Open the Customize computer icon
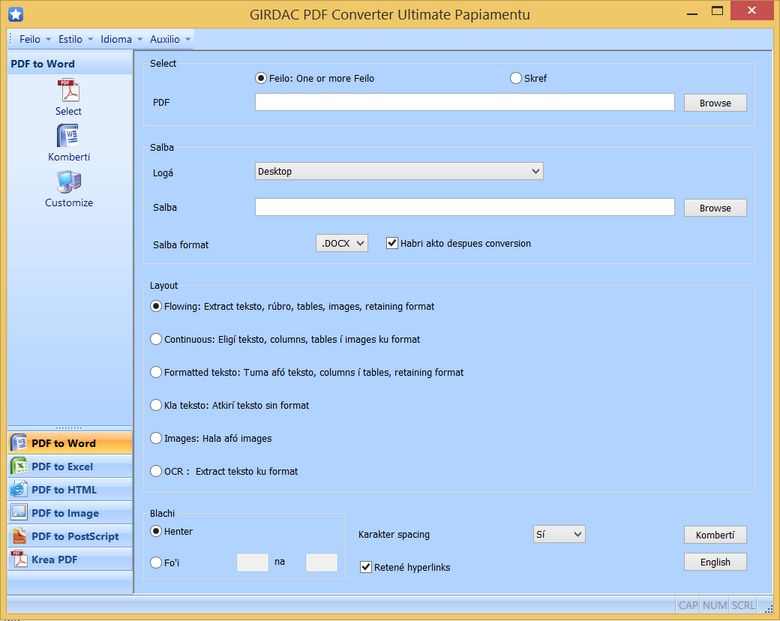 click(x=69, y=182)
